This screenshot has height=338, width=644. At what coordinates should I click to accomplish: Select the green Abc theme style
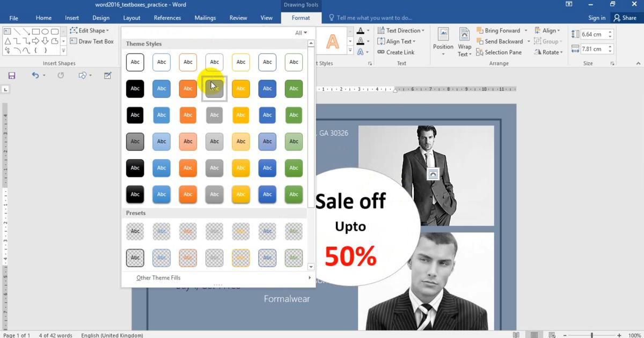click(x=294, y=88)
